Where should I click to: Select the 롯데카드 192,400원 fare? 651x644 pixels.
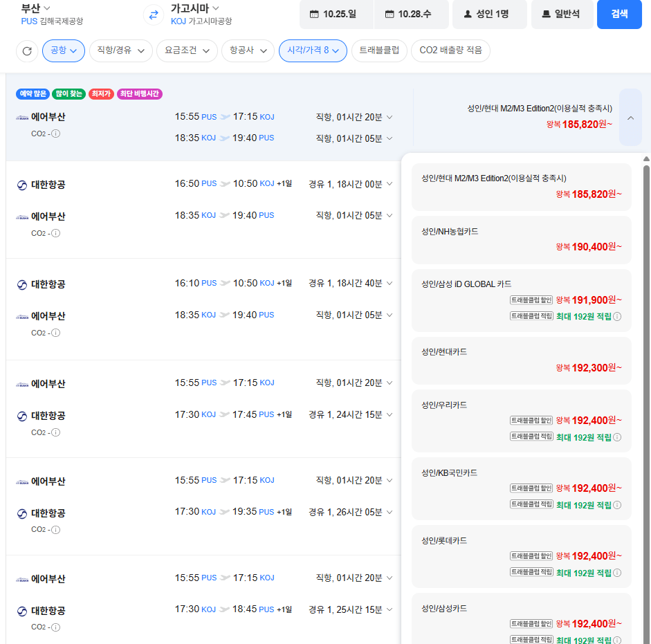(522, 556)
